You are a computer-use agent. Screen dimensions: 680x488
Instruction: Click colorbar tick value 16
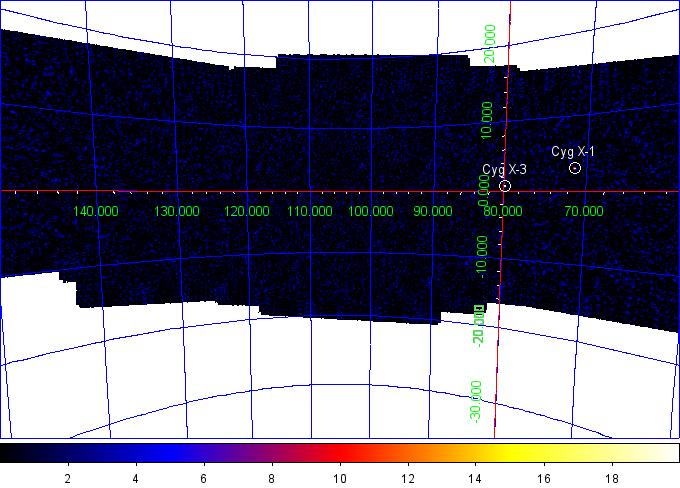tap(544, 478)
